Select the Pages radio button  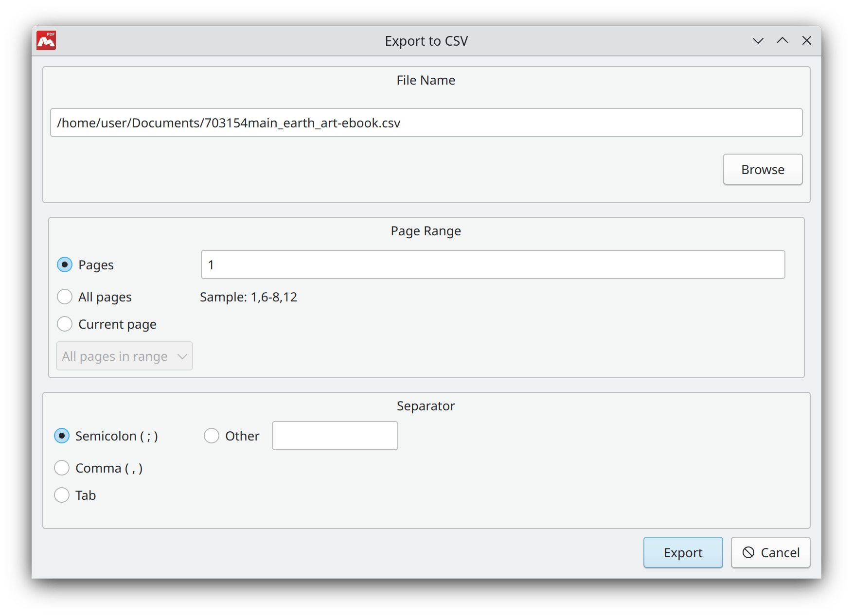pos(64,264)
